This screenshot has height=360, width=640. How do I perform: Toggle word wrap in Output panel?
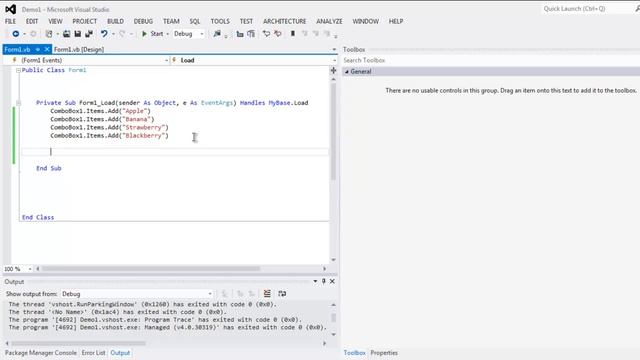pos(282,293)
